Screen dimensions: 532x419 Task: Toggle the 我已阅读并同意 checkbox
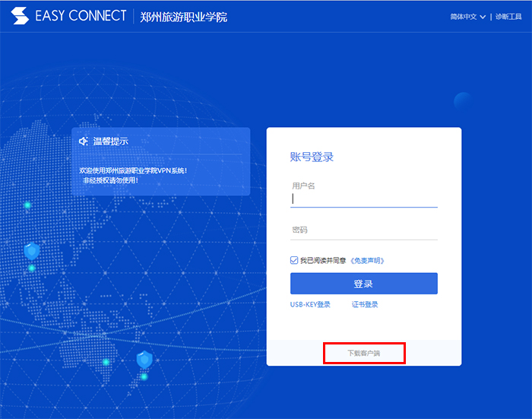click(294, 260)
